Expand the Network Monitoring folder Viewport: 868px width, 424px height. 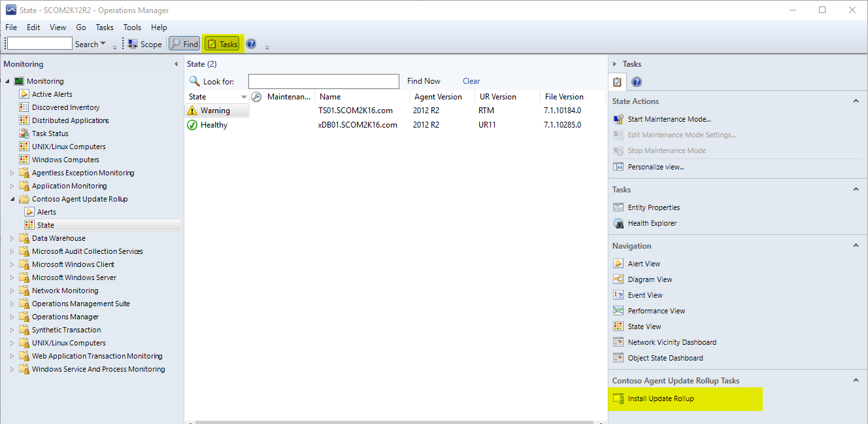[12, 291]
